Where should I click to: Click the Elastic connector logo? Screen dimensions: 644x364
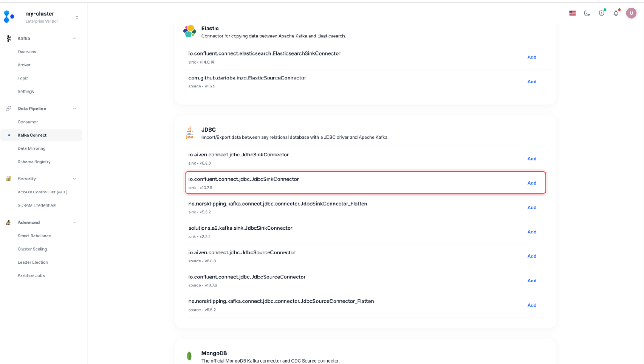click(x=190, y=31)
